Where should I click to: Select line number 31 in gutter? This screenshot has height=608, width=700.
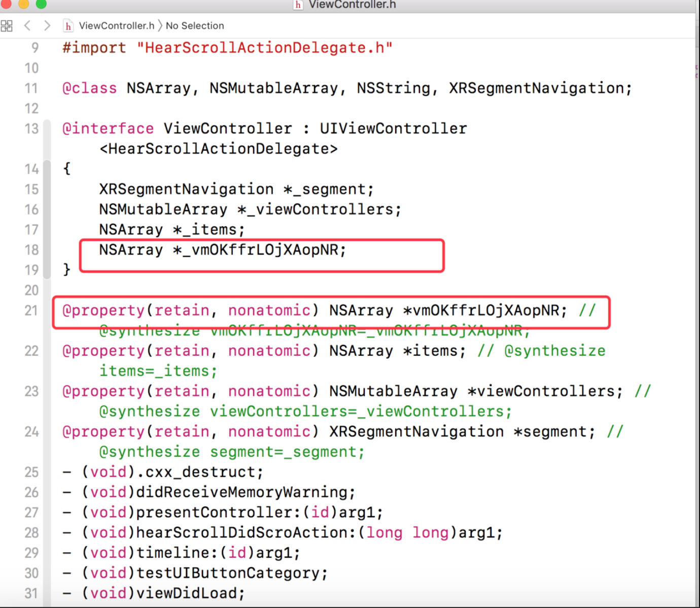pos(31,593)
